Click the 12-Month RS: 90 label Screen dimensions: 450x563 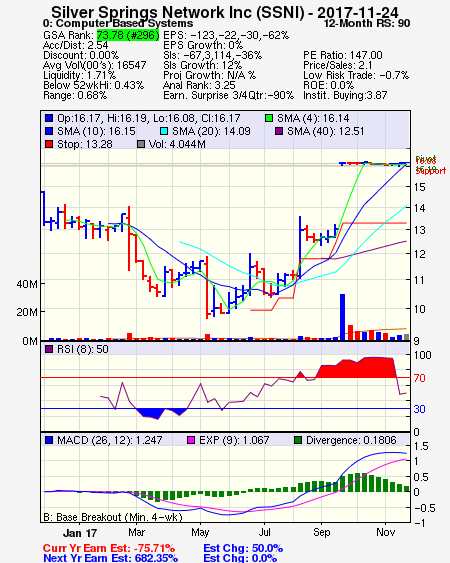(x=367, y=23)
